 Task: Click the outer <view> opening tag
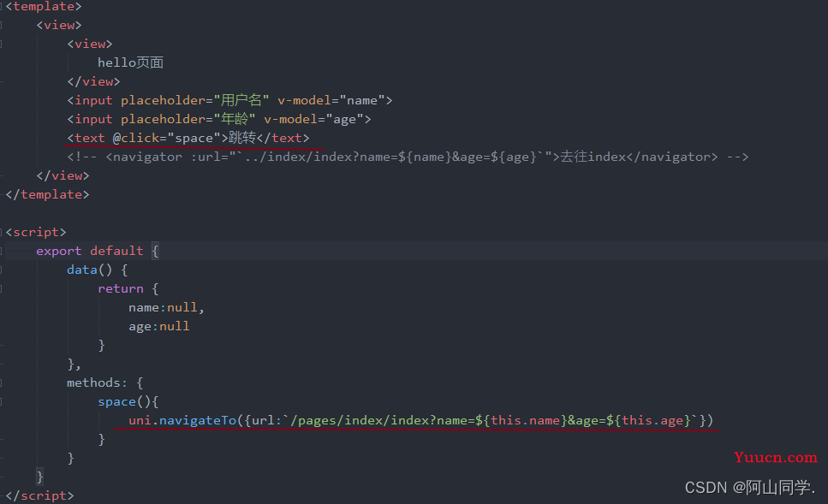59,26
